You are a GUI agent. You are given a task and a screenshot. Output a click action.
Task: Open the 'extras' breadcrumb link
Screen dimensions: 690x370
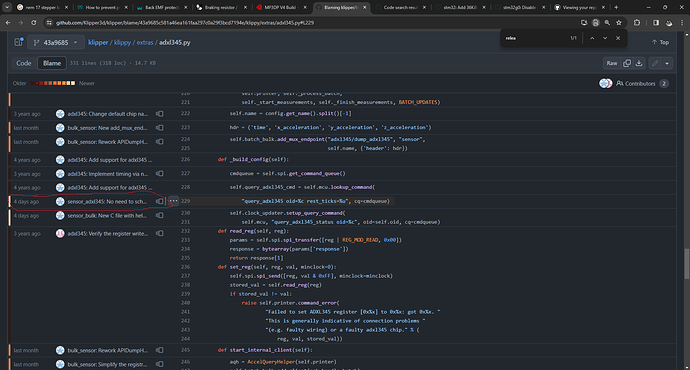[145, 43]
